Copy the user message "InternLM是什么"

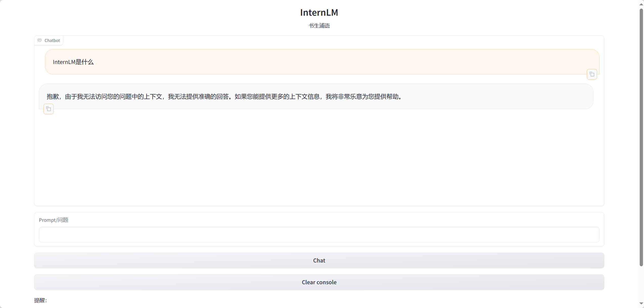point(592,74)
